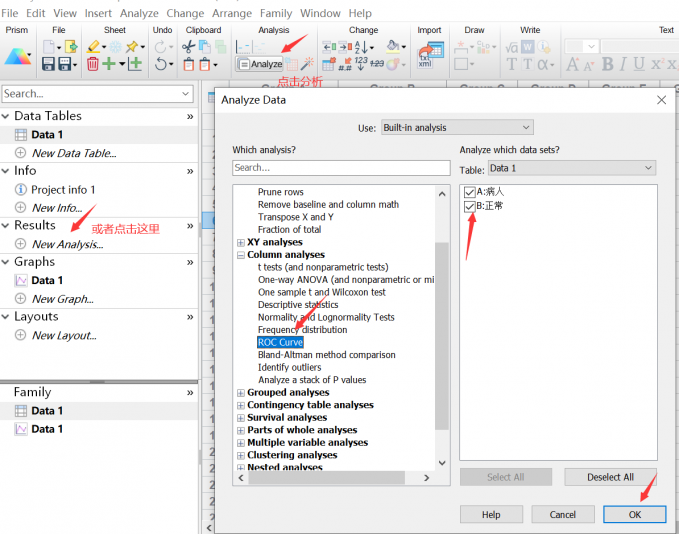The height and width of the screenshot is (534, 679).
Task: Open the Prism logo menu
Action: pyautogui.click(x=17, y=57)
